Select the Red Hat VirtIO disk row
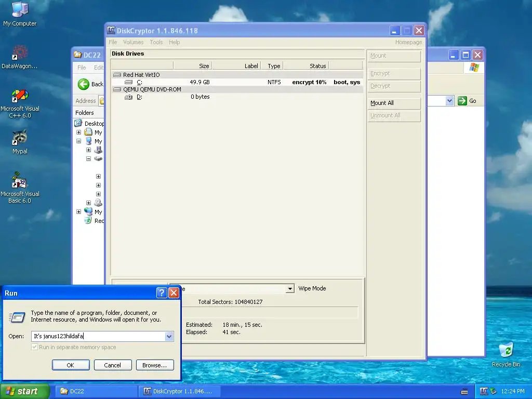This screenshot has width=532, height=399. pos(237,75)
